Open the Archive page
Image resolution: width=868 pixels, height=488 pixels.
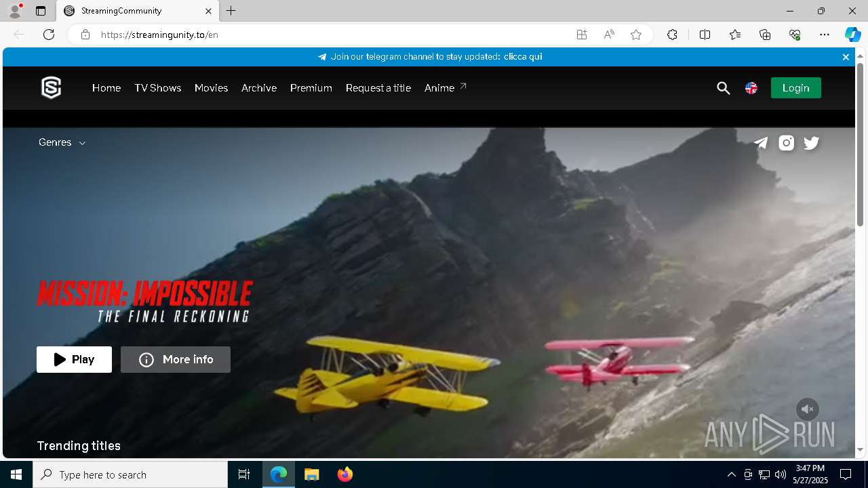click(x=259, y=88)
